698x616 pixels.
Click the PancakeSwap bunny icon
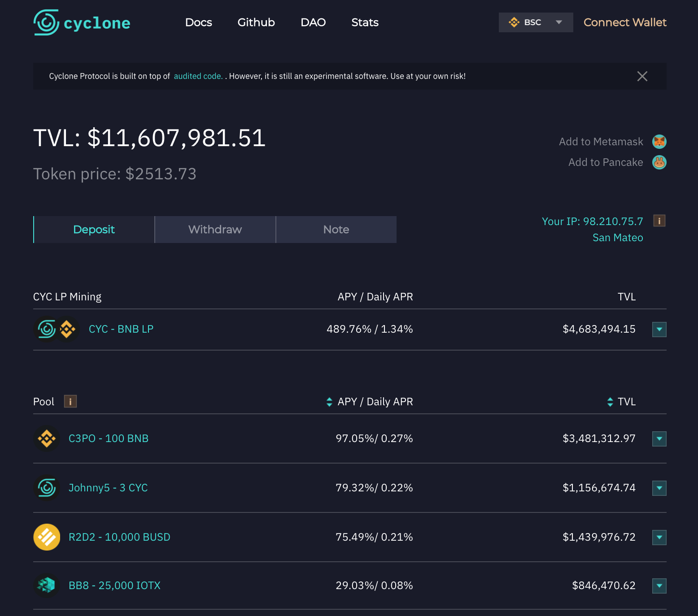pyautogui.click(x=659, y=162)
